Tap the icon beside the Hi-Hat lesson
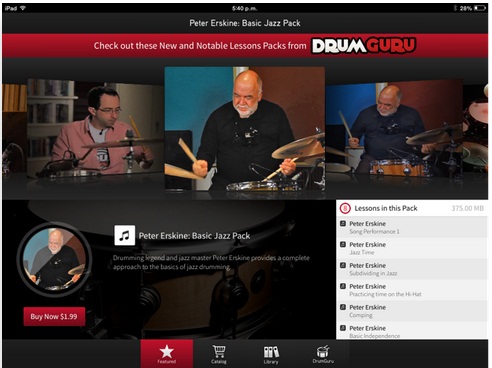The height and width of the screenshot is (368, 492). (343, 286)
